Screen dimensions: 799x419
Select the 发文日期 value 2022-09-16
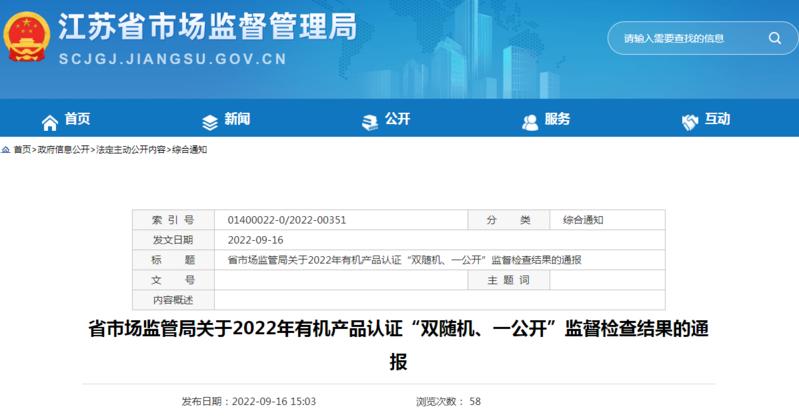pos(255,240)
